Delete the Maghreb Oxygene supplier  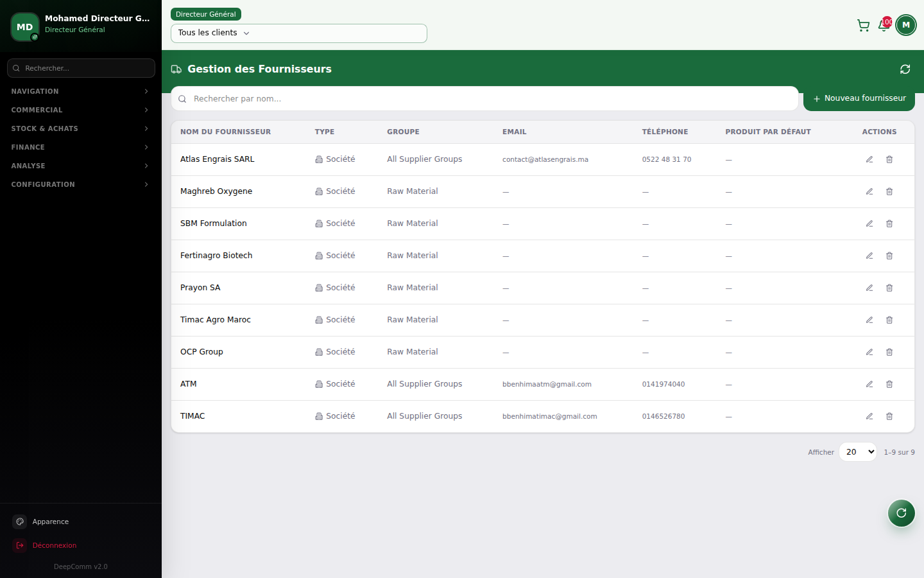point(889,191)
